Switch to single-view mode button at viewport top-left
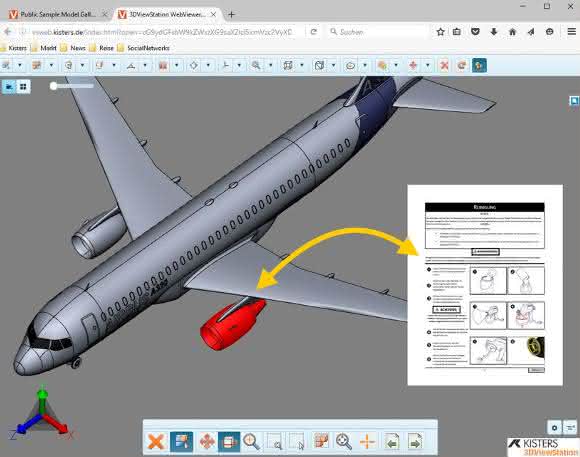The height and width of the screenshot is (457, 580). tap(9, 87)
